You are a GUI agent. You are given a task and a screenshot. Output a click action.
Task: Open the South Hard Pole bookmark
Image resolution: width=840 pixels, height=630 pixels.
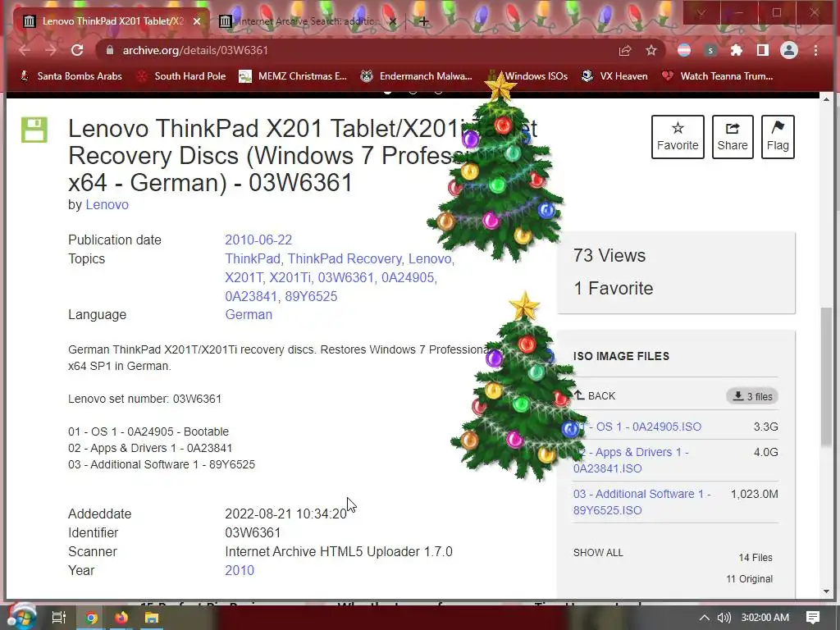pyautogui.click(x=181, y=76)
